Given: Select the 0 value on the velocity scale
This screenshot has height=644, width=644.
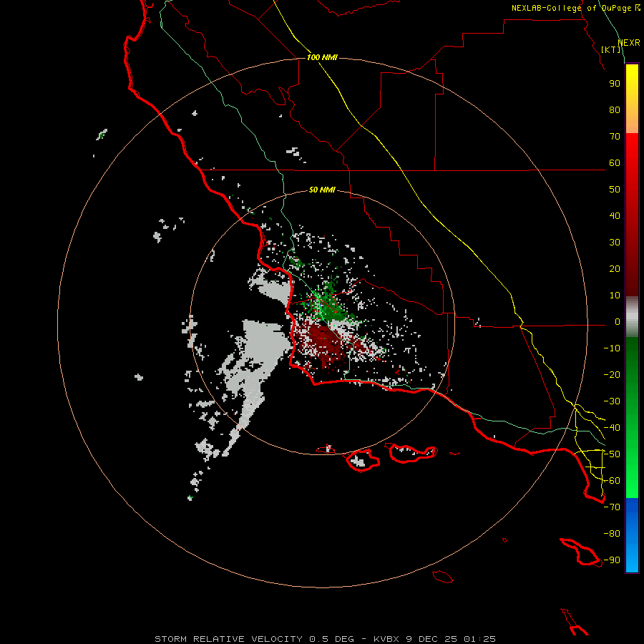Looking at the screenshot, I should click(x=618, y=322).
